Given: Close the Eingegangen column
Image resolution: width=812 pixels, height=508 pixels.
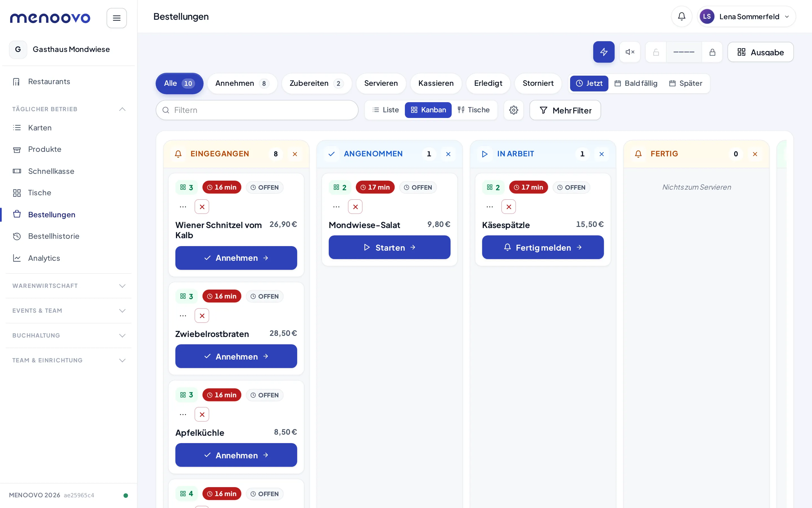Looking at the screenshot, I should 295,154.
